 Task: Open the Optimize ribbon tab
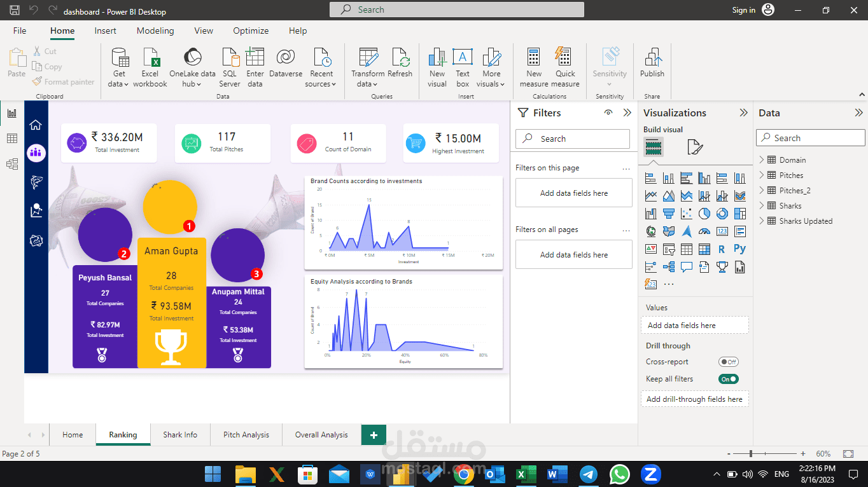tap(251, 31)
